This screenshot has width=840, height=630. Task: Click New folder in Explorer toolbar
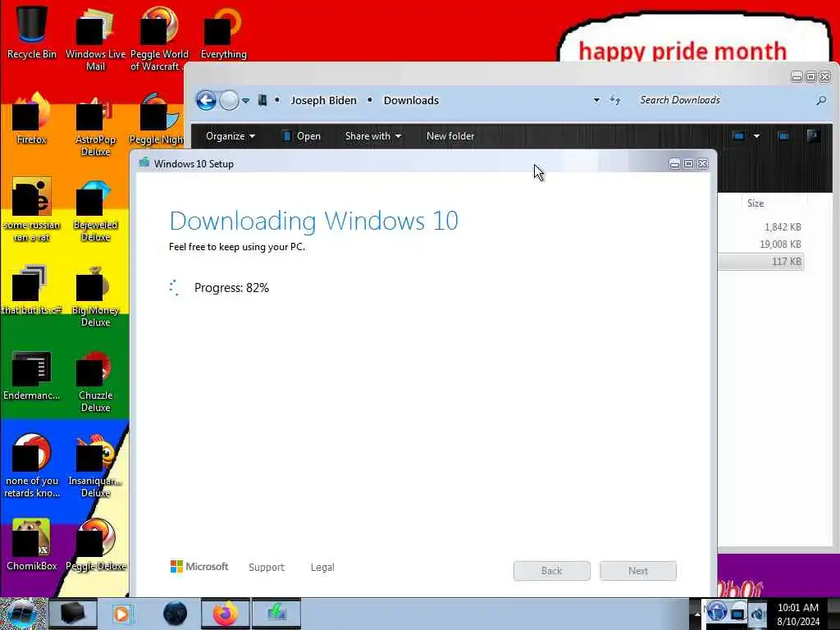[450, 136]
